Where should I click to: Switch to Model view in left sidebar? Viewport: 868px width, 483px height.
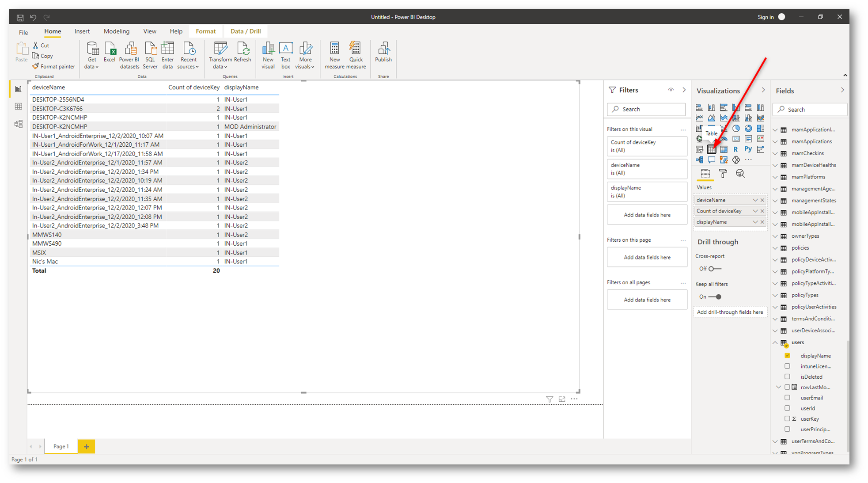(19, 124)
